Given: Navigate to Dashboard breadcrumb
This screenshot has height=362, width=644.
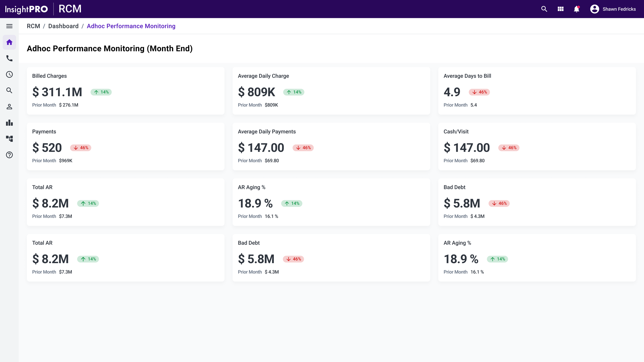Looking at the screenshot, I should [x=63, y=26].
